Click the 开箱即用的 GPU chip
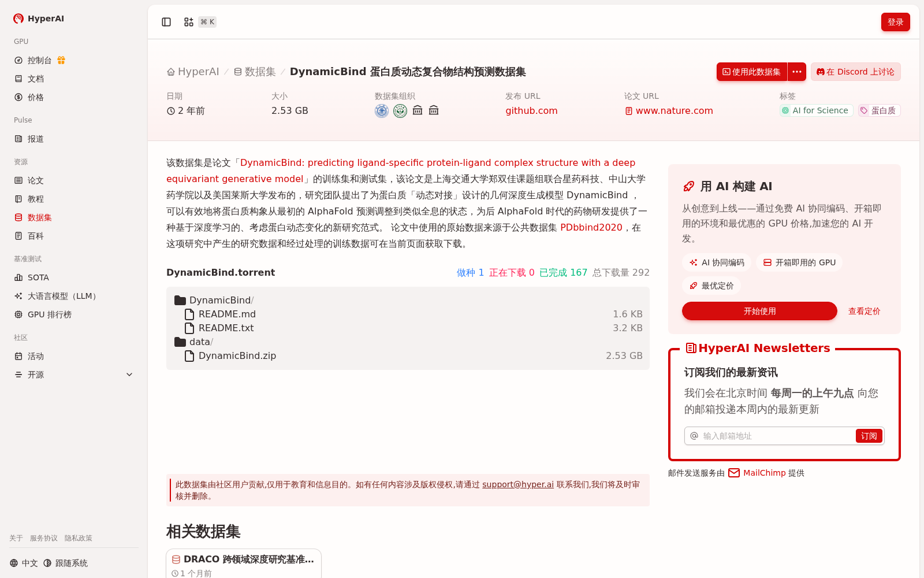Image resolution: width=924 pixels, height=578 pixels. click(799, 262)
